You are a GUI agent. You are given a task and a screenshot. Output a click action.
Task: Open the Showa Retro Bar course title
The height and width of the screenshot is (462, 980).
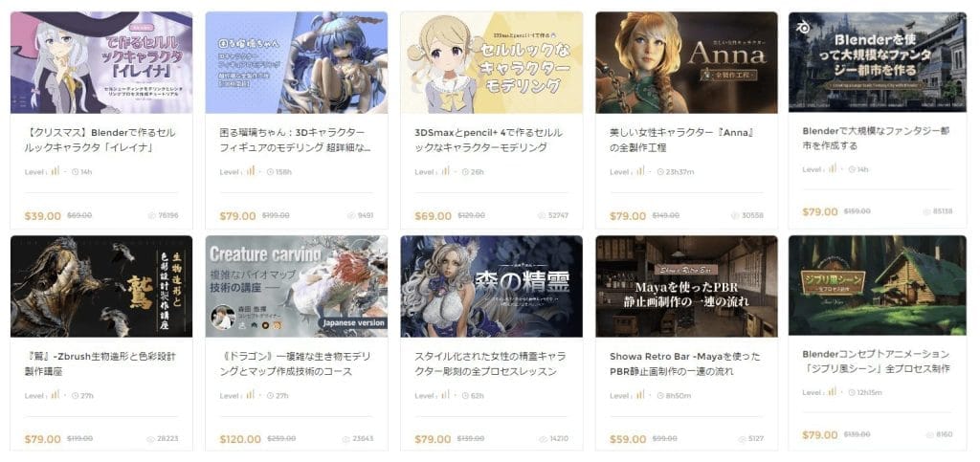click(685, 364)
